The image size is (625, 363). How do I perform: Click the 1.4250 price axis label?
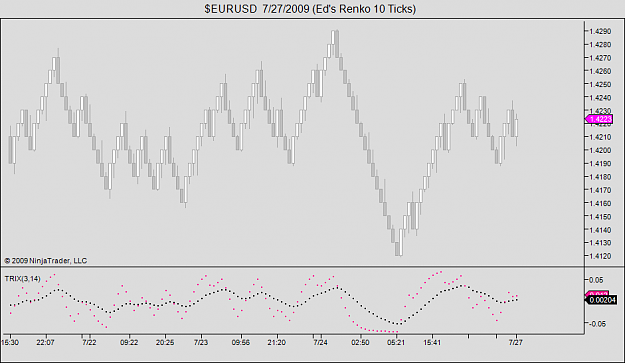coord(600,84)
